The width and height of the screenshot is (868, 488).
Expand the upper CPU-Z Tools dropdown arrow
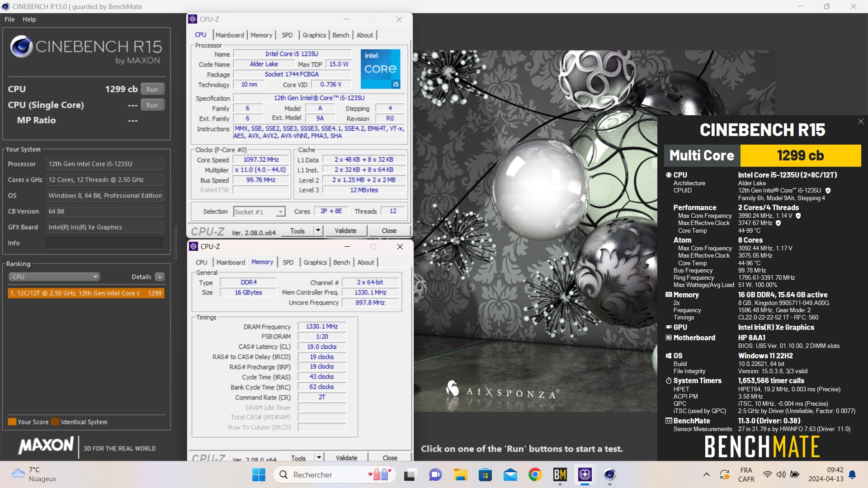coord(318,230)
